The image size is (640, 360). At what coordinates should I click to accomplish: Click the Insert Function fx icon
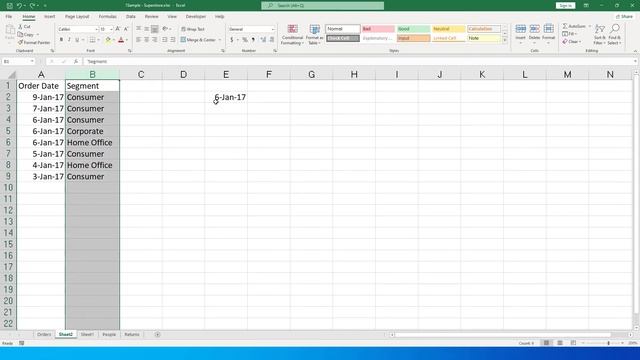click(x=76, y=61)
